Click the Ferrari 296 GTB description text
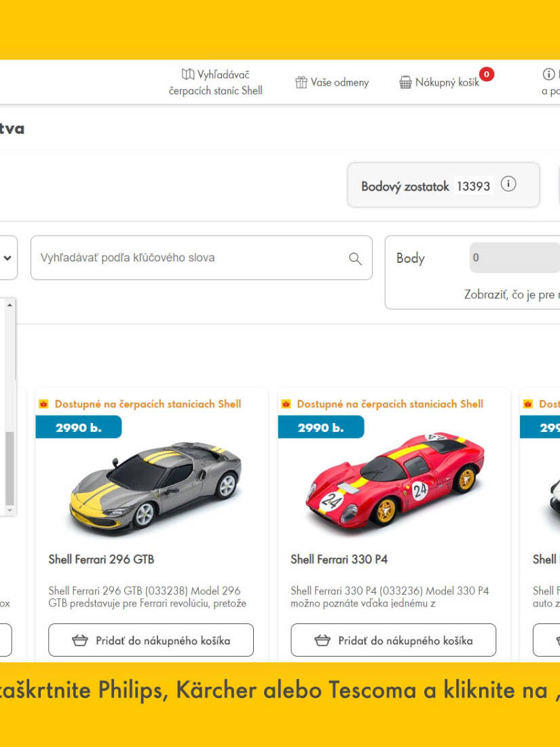The image size is (560, 747). click(x=147, y=597)
